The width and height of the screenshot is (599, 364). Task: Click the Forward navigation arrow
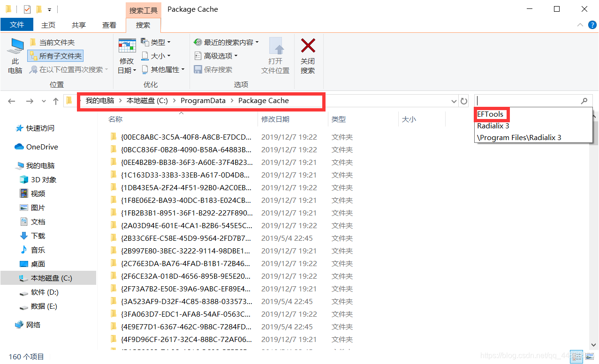pyautogui.click(x=29, y=101)
